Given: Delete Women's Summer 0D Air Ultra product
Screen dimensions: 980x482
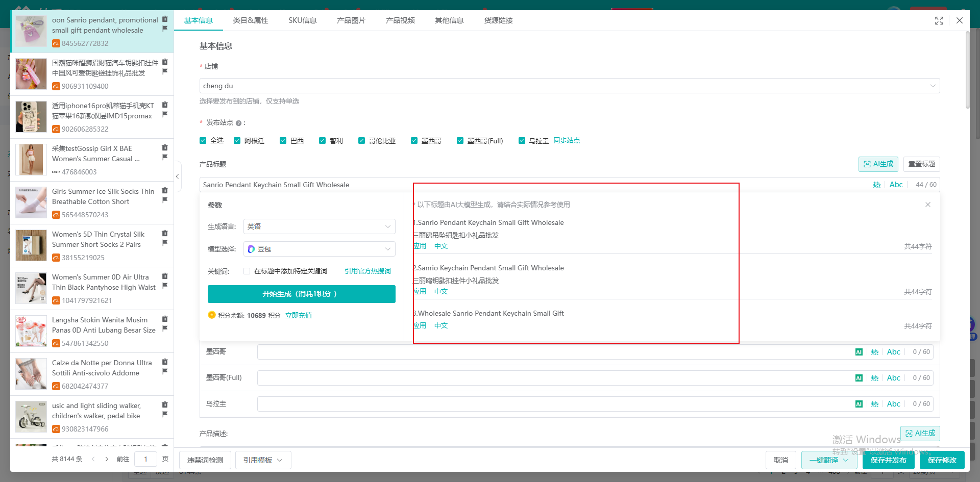Looking at the screenshot, I should [165, 276].
